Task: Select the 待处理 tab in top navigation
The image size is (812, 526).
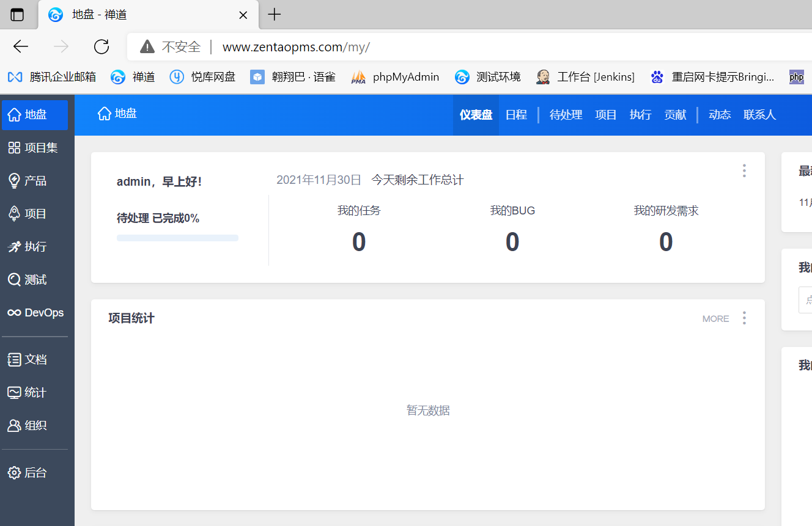Action: (x=566, y=115)
